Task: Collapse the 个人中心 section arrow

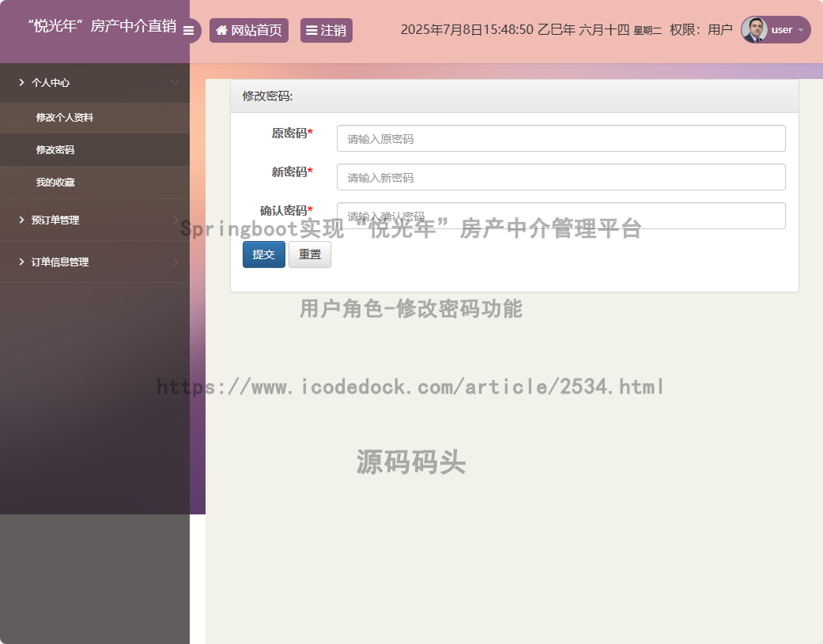Action: [x=176, y=82]
